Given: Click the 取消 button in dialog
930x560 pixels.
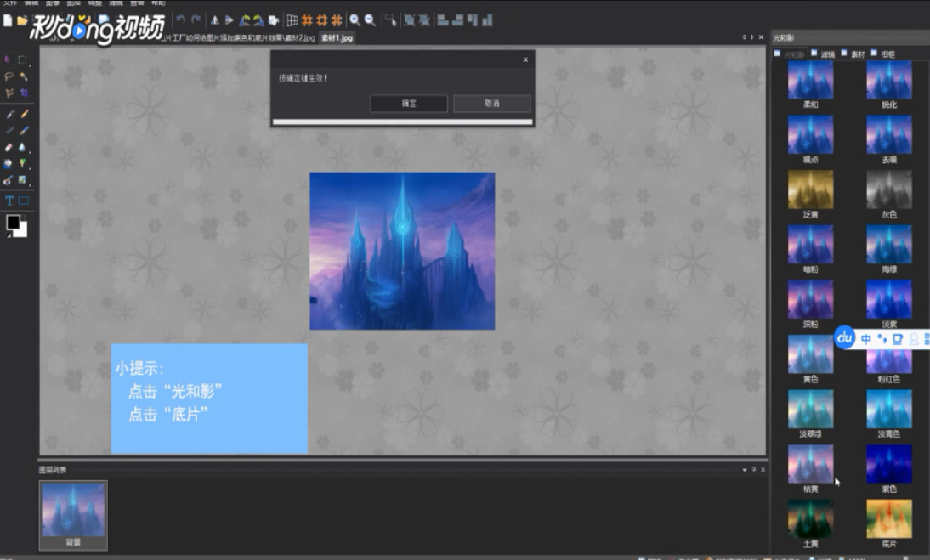Looking at the screenshot, I should (491, 103).
